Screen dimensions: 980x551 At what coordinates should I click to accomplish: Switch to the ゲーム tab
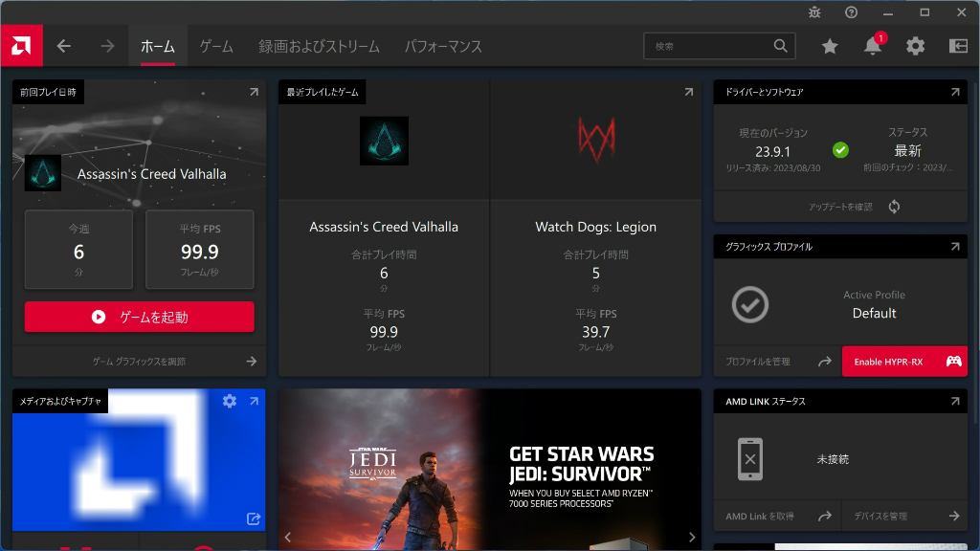tap(216, 46)
